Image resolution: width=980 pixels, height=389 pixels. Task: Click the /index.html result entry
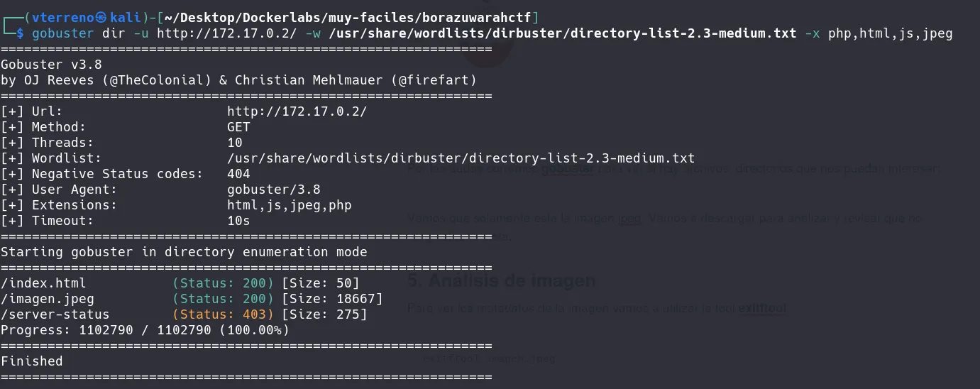tap(43, 283)
